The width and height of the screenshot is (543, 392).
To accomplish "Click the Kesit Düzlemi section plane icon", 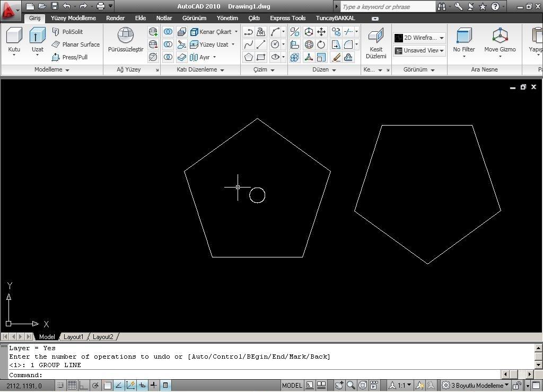I will tap(376, 36).
